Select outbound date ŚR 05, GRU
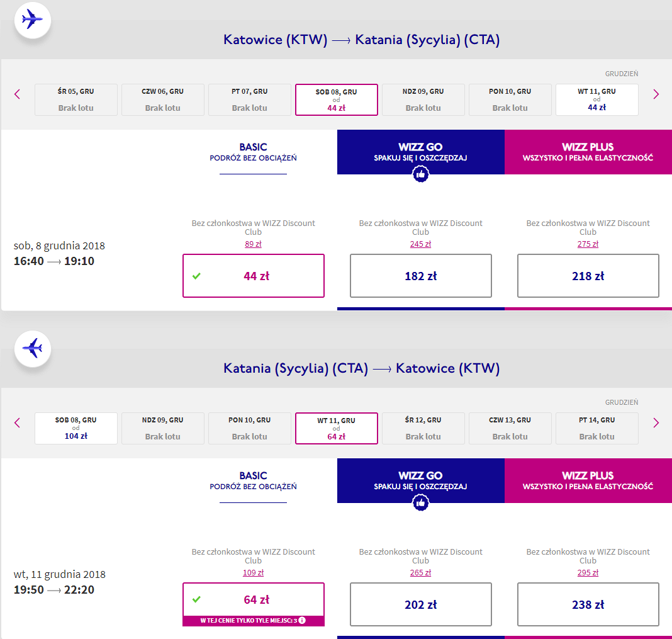The width and height of the screenshot is (672, 639). (76, 99)
